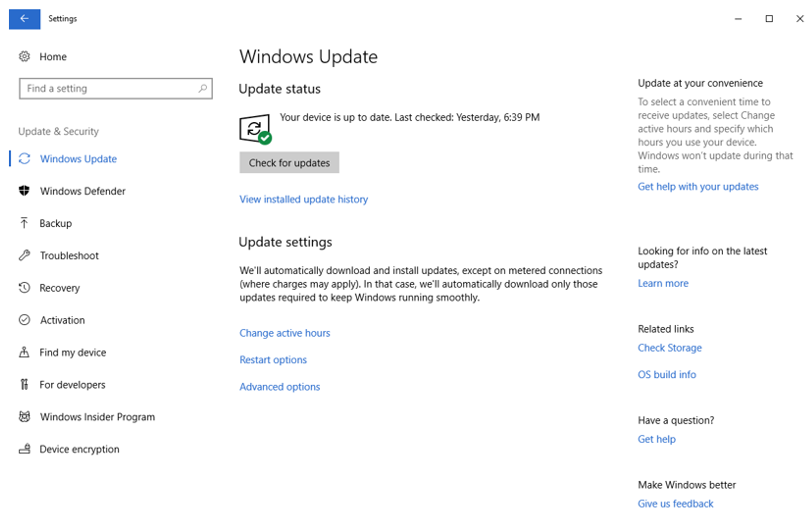
Task: Select Device encryption in sidebar
Action: click(x=79, y=449)
